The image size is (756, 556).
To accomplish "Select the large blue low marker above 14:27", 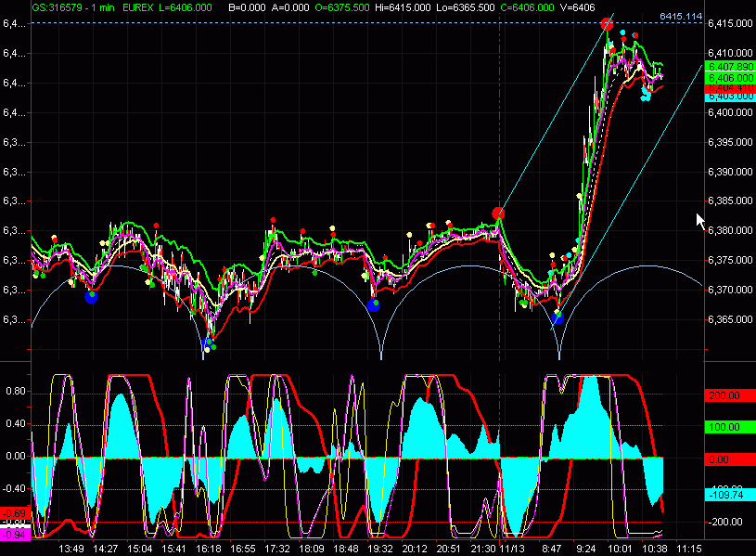I will (91, 297).
